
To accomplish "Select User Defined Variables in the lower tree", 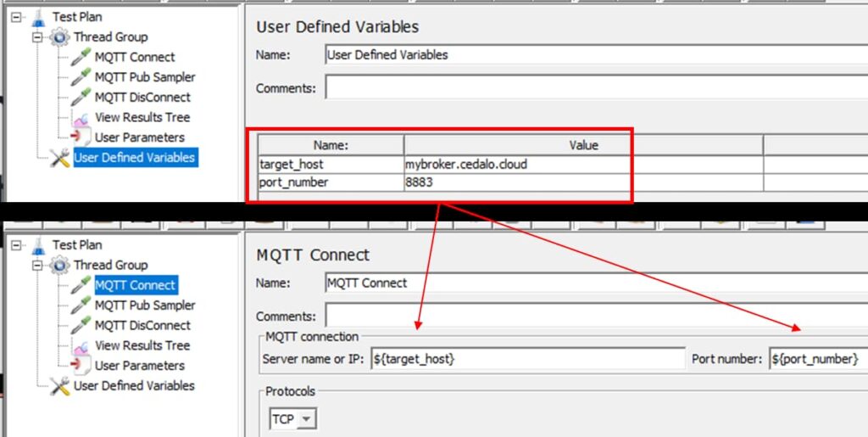I will [135, 386].
